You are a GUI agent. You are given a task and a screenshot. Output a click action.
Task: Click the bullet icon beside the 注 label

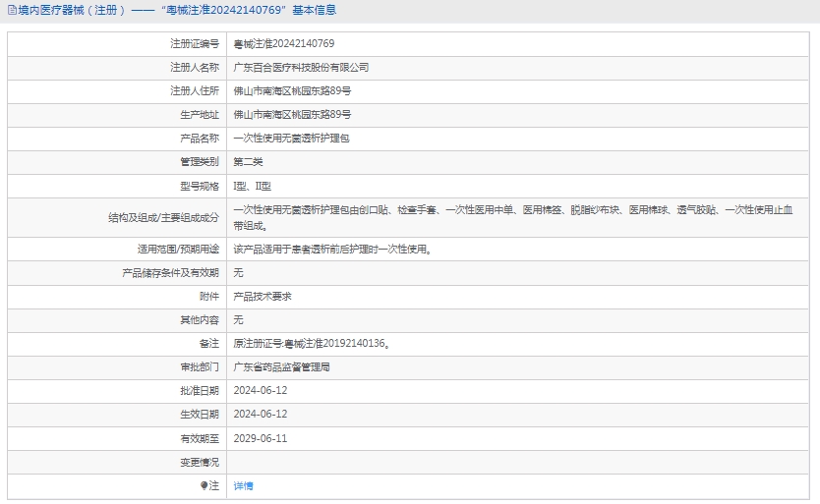(x=204, y=486)
